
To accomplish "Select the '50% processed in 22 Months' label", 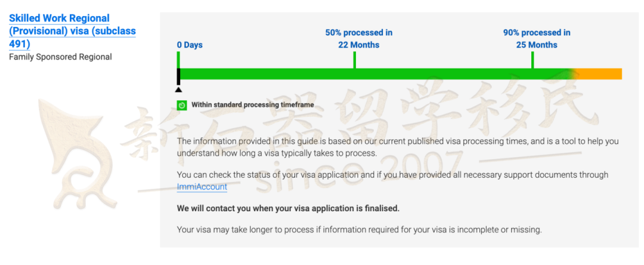I will pyautogui.click(x=359, y=39).
